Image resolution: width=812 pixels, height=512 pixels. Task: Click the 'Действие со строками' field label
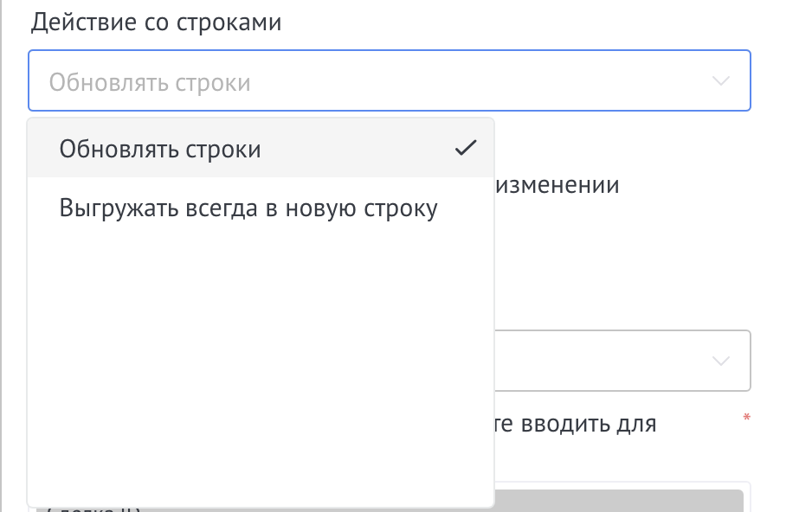tap(157, 22)
